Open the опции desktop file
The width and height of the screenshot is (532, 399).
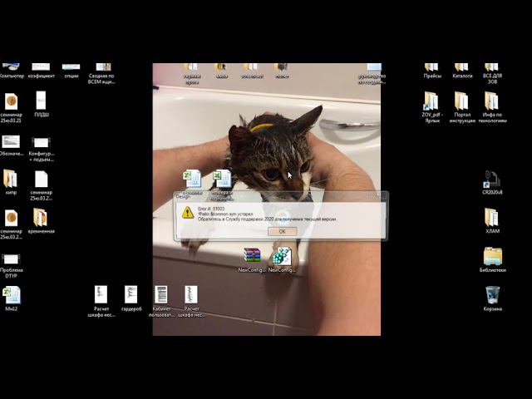coord(71,71)
